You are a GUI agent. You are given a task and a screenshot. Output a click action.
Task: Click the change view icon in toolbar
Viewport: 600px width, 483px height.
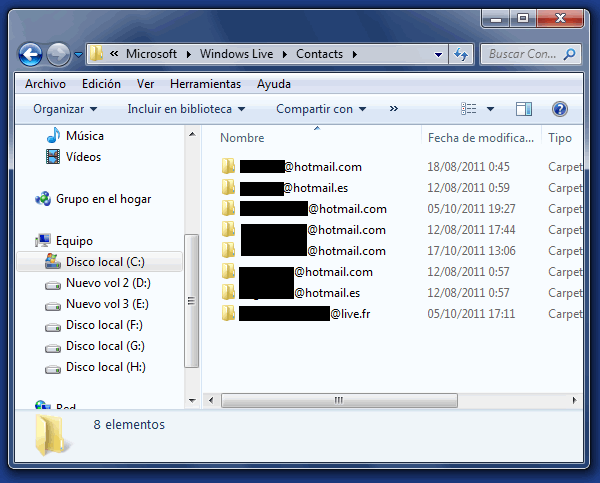point(469,109)
